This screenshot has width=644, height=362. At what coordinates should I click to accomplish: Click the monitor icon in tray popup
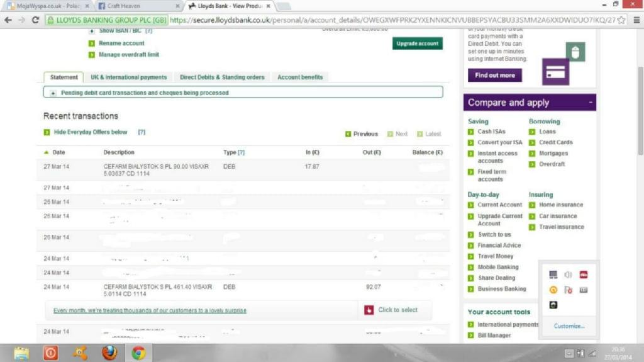(x=553, y=274)
